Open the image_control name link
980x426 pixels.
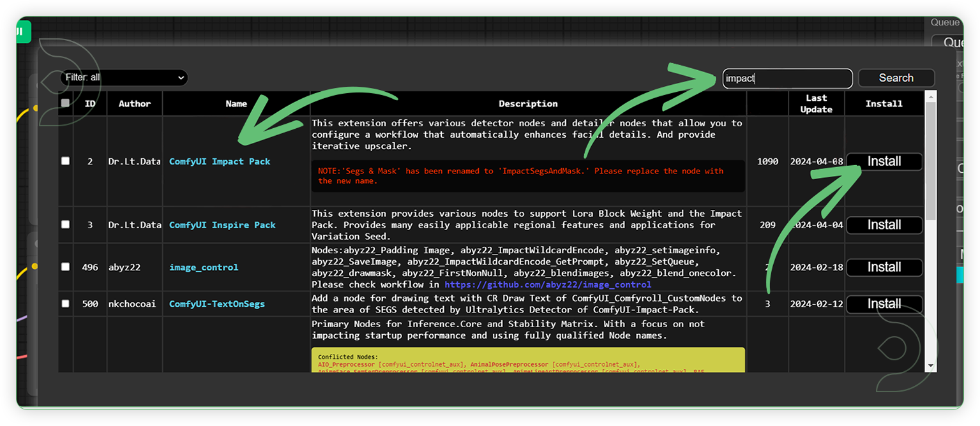tap(203, 267)
